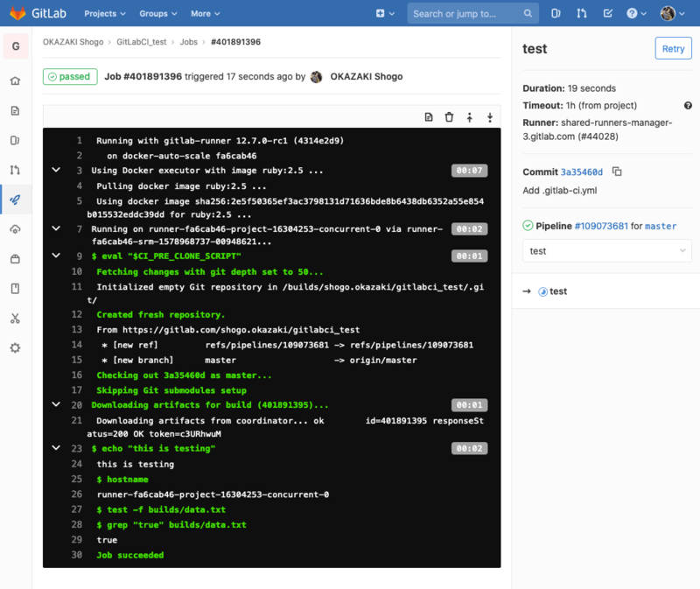Focus the Search or jump to field
The height and width of the screenshot is (589, 700).
[x=472, y=14]
